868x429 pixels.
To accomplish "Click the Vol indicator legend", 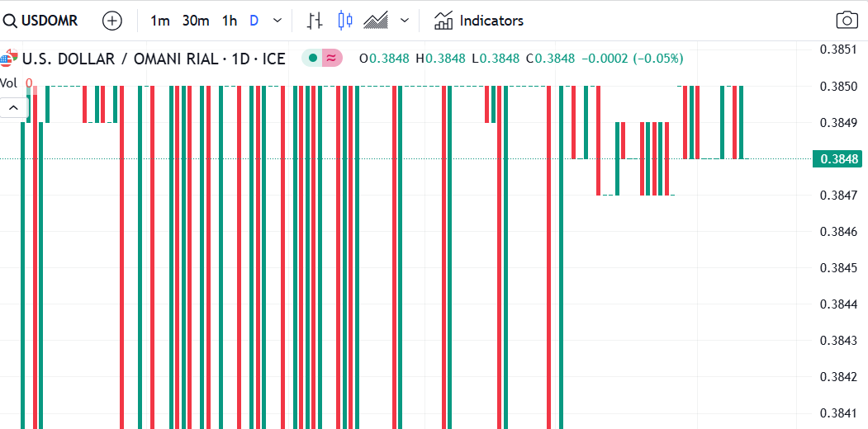I will (16, 83).
